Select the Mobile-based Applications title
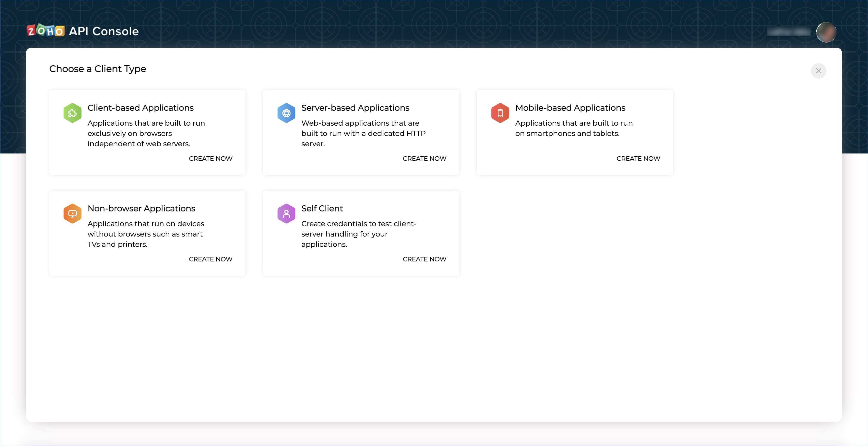Viewport: 868px width, 446px height. point(570,108)
